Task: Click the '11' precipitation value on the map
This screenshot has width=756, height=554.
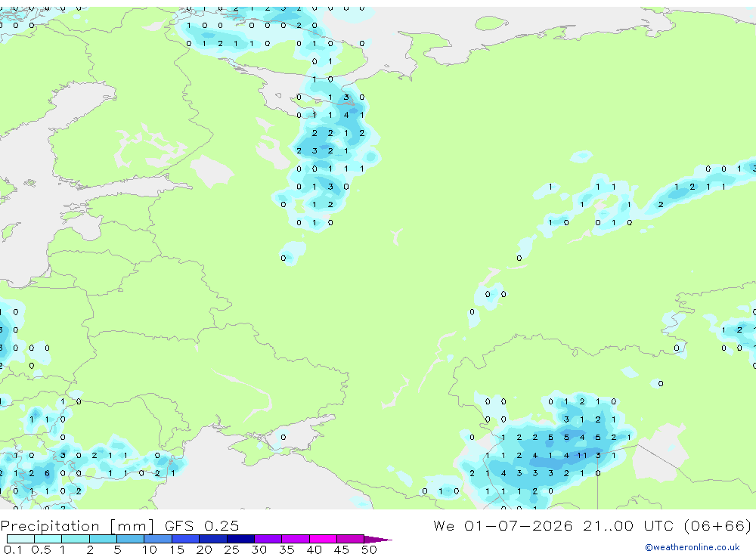Action: click(582, 455)
